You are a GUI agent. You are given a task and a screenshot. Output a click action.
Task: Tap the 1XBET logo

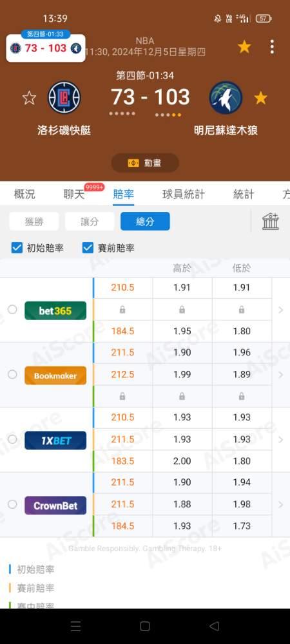point(55,440)
